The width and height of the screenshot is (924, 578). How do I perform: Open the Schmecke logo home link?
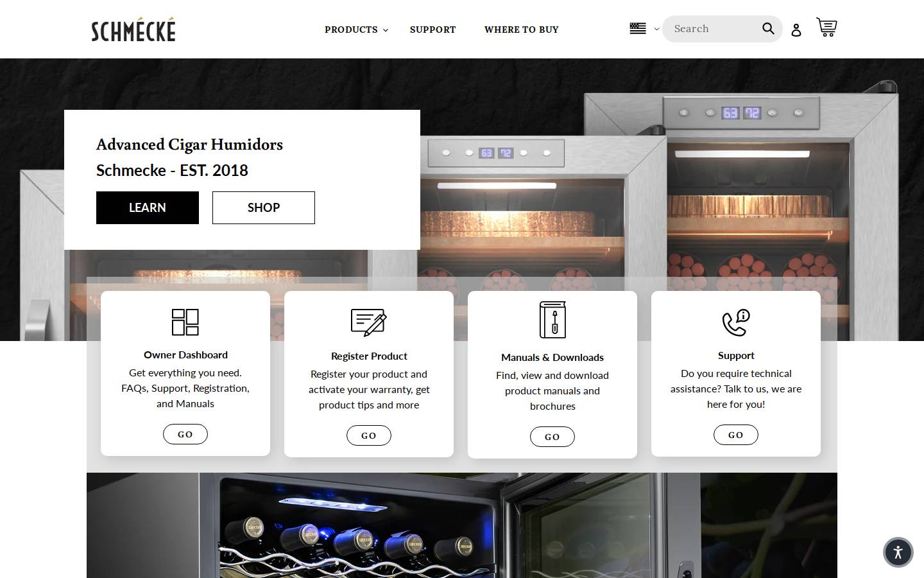(x=133, y=30)
